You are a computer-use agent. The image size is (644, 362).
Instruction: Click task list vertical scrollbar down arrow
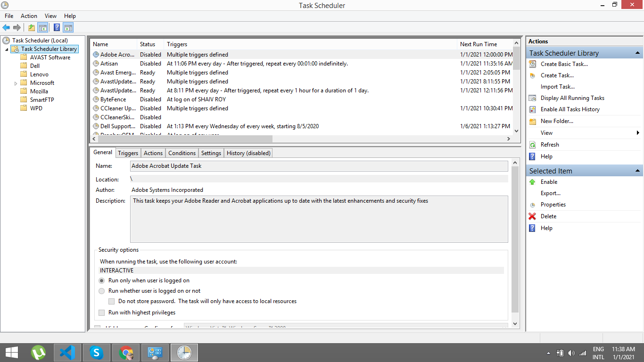(x=517, y=131)
